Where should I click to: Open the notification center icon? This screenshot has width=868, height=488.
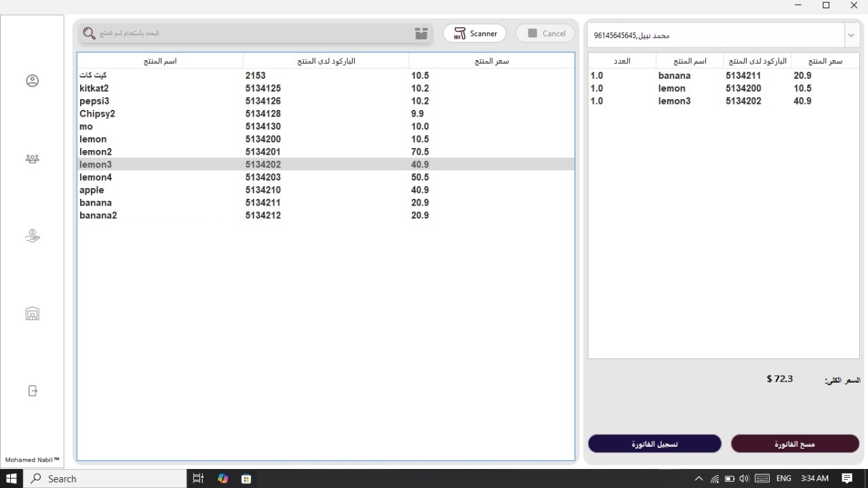[847, 478]
